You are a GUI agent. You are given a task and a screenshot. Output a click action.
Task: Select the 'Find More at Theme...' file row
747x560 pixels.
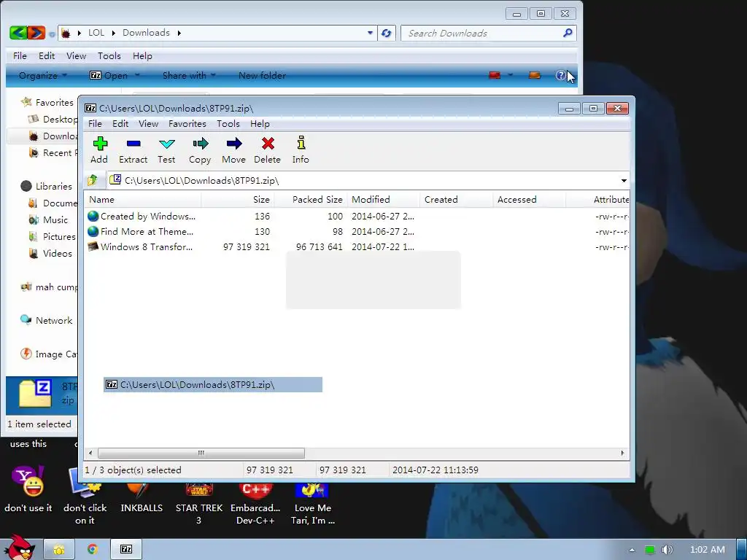(357, 231)
